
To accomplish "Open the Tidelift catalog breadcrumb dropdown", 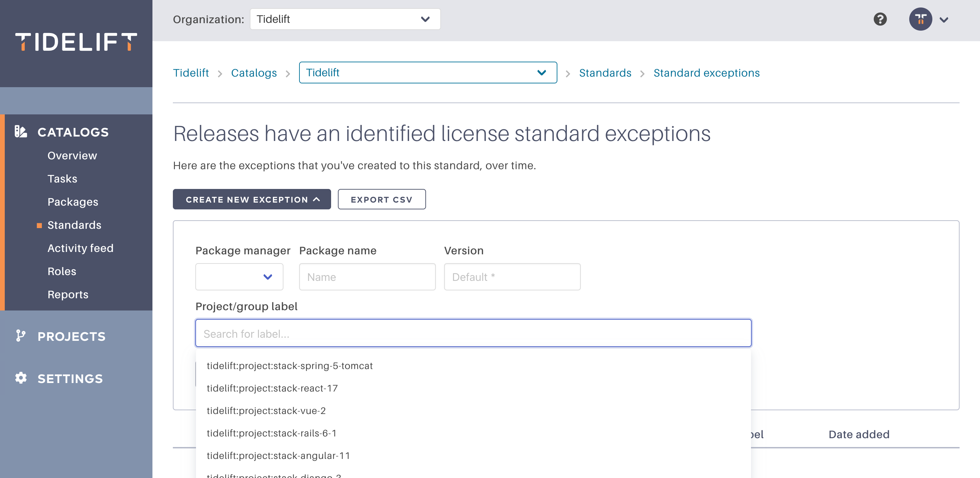I will [428, 72].
